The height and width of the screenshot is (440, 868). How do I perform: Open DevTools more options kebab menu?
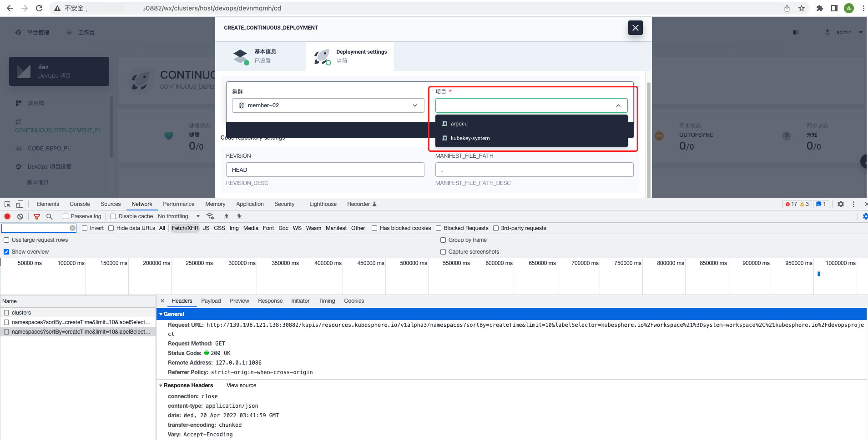(853, 204)
